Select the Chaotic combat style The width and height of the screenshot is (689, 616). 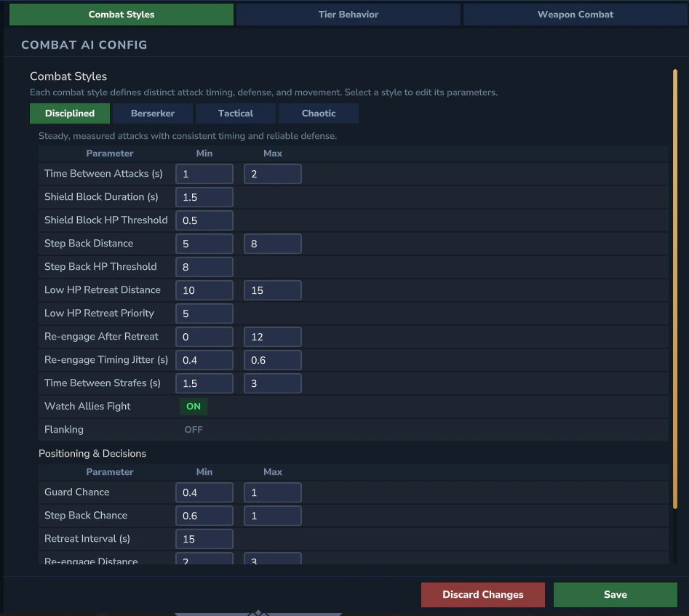318,113
